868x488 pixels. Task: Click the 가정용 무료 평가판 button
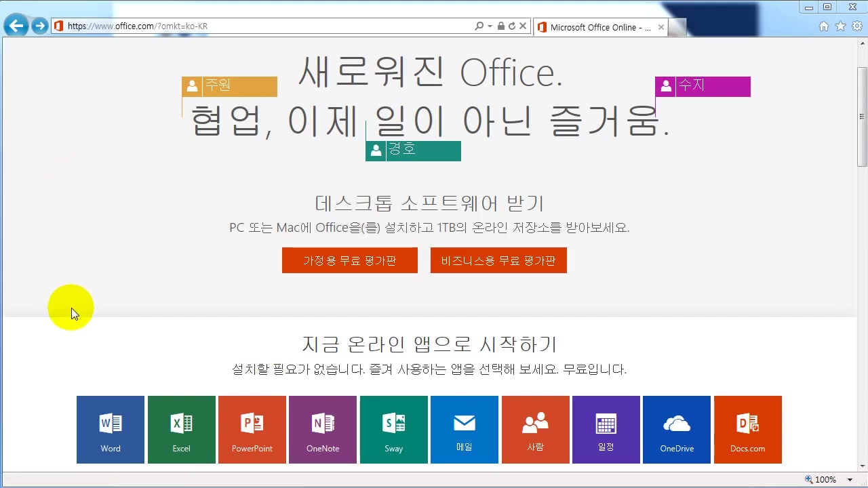point(349,260)
